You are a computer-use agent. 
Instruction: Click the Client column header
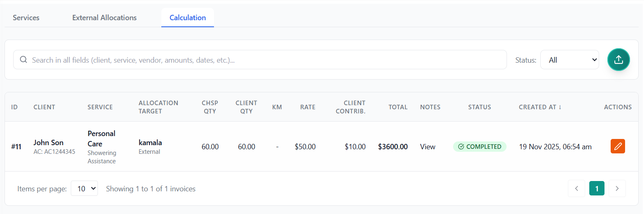(44, 107)
